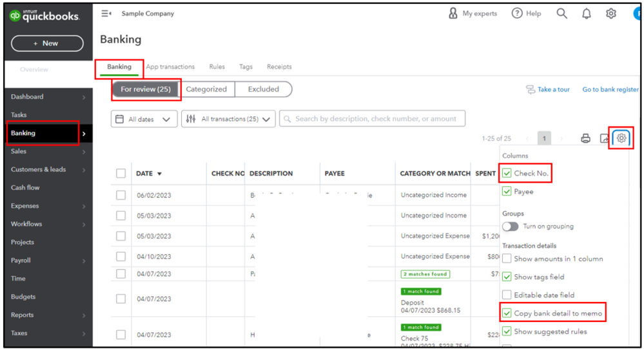The height and width of the screenshot is (349, 644).
Task: Select the 04/10/2023 transaction checkbox
Action: click(x=121, y=257)
